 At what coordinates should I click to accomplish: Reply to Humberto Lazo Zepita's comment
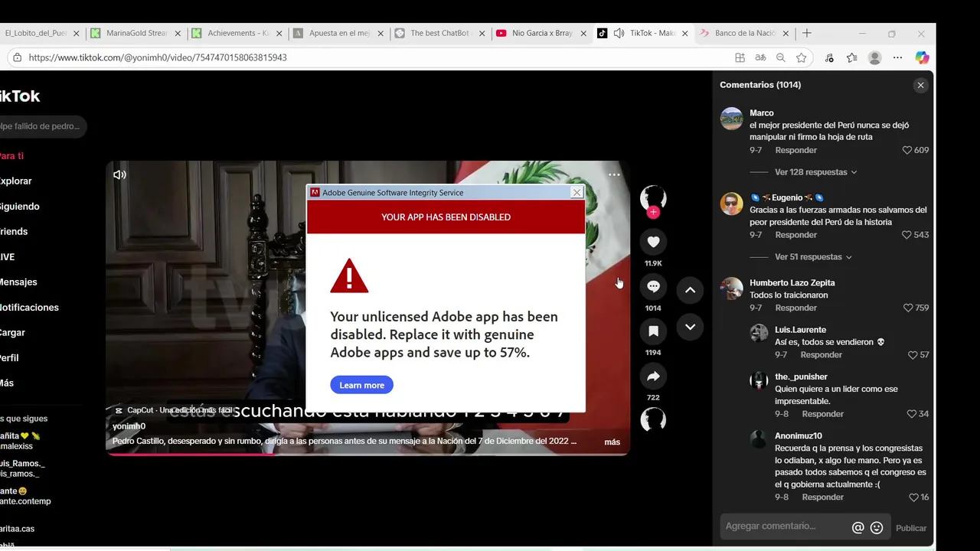click(795, 308)
